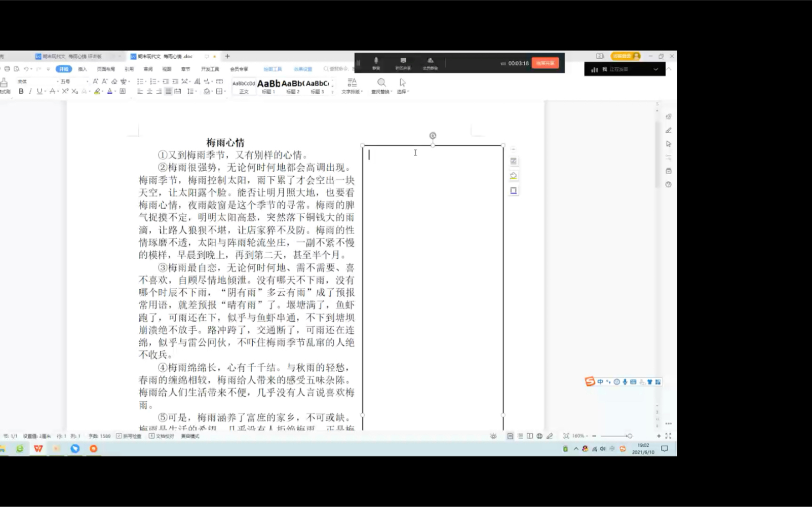Open the font name dropdown
The width and height of the screenshot is (812, 507).
click(57, 82)
